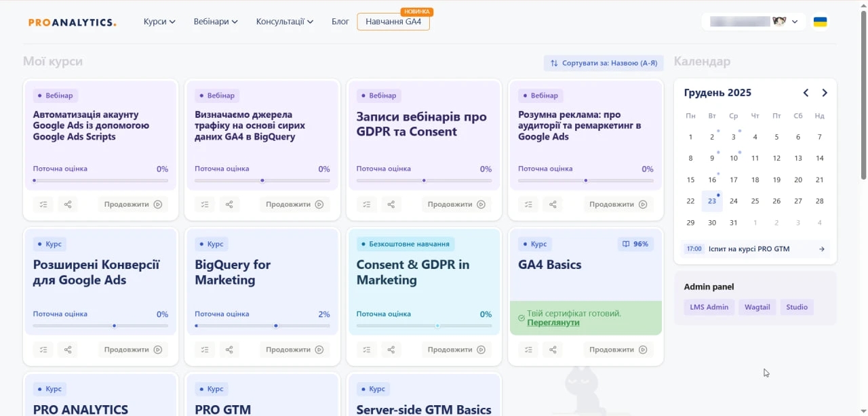868x416 pixels.
Task: Expand the Курси dropdown menu
Action: [159, 22]
